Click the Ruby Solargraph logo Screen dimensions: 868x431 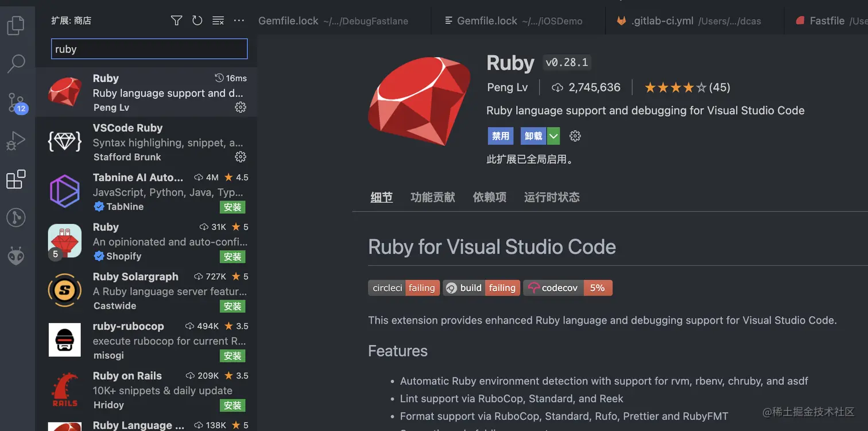click(65, 290)
